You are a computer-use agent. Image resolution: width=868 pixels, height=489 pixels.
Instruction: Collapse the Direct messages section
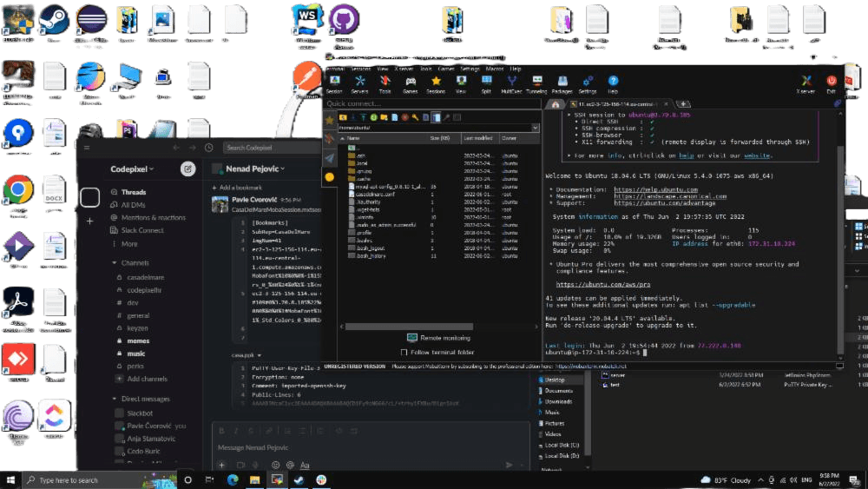[x=114, y=399]
